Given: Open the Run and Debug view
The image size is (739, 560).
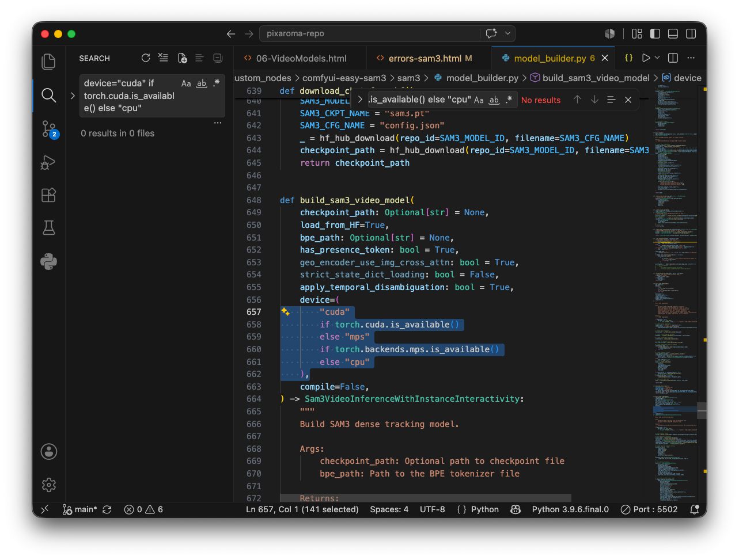Looking at the screenshot, I should coord(49,162).
